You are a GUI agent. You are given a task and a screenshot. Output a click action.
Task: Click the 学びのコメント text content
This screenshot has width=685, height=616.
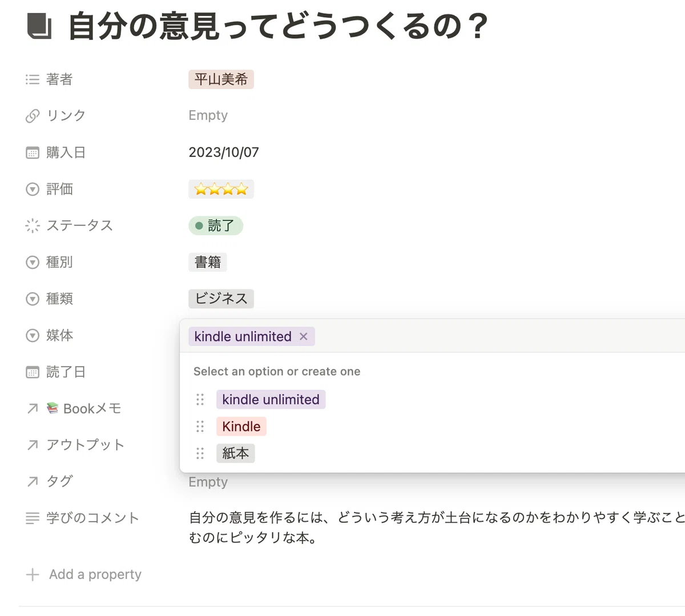[437, 528]
